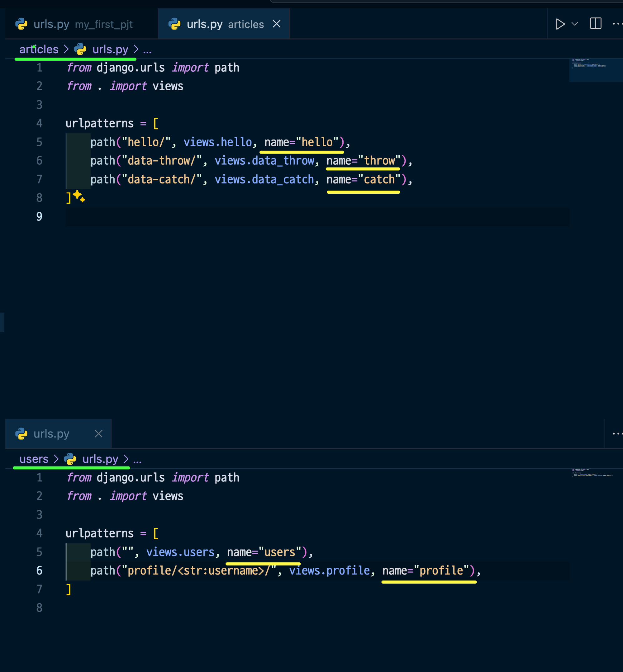623x672 pixels.
Task: Close the bottom urls.py tab
Action: pos(98,434)
